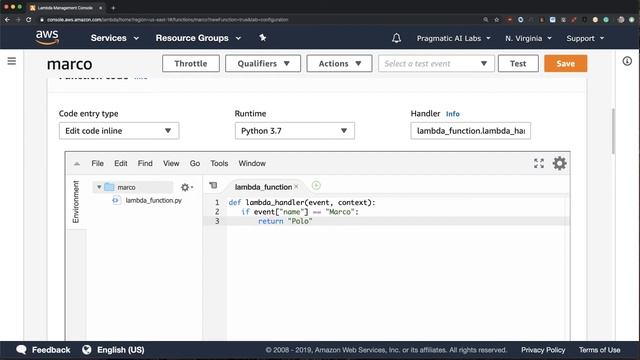The width and height of the screenshot is (640, 360).
Task: Open the Services dropdown
Action: pyautogui.click(x=115, y=38)
